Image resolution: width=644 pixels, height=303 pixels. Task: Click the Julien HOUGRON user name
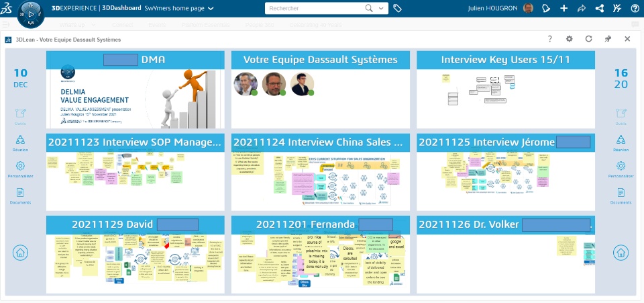click(x=492, y=8)
